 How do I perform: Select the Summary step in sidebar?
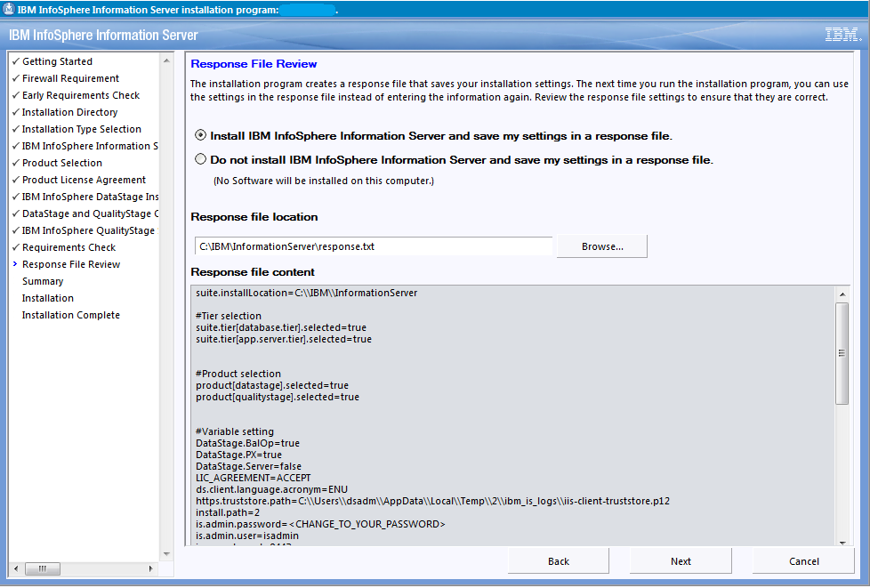[43, 281]
